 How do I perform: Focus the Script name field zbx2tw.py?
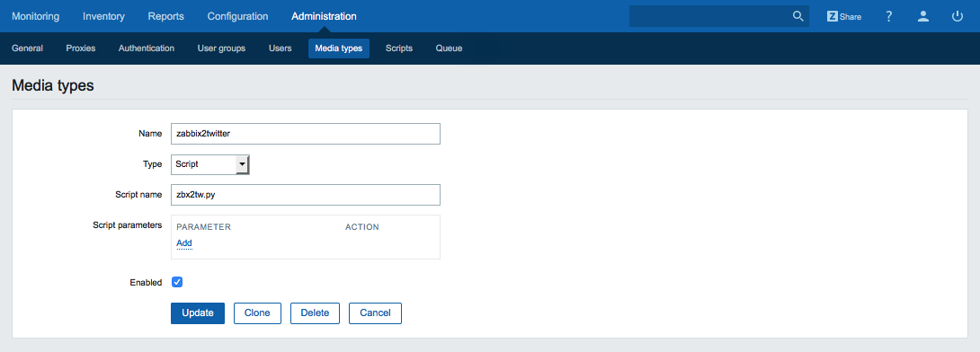point(306,195)
